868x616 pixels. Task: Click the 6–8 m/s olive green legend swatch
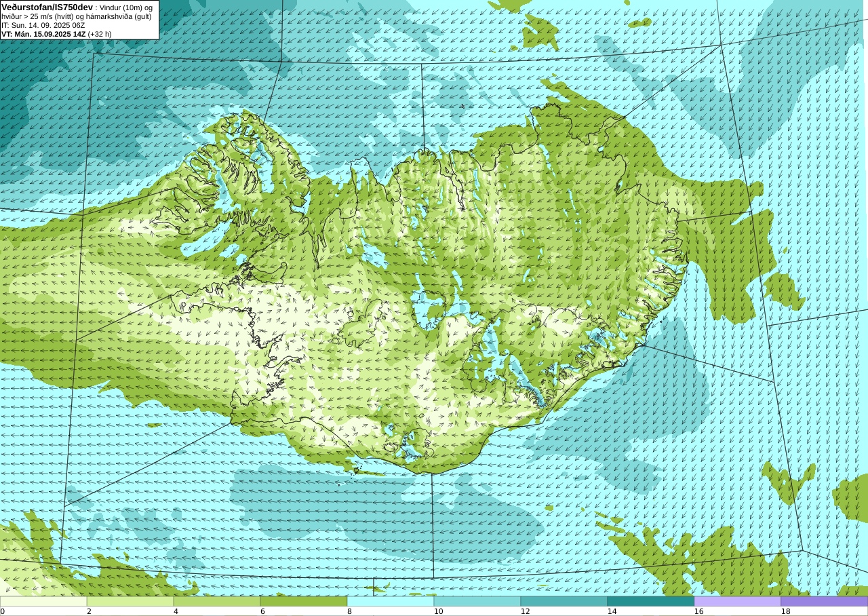[x=304, y=601]
